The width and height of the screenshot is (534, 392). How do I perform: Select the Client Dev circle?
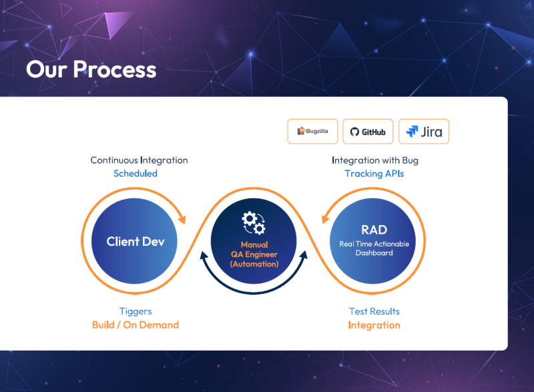point(135,241)
